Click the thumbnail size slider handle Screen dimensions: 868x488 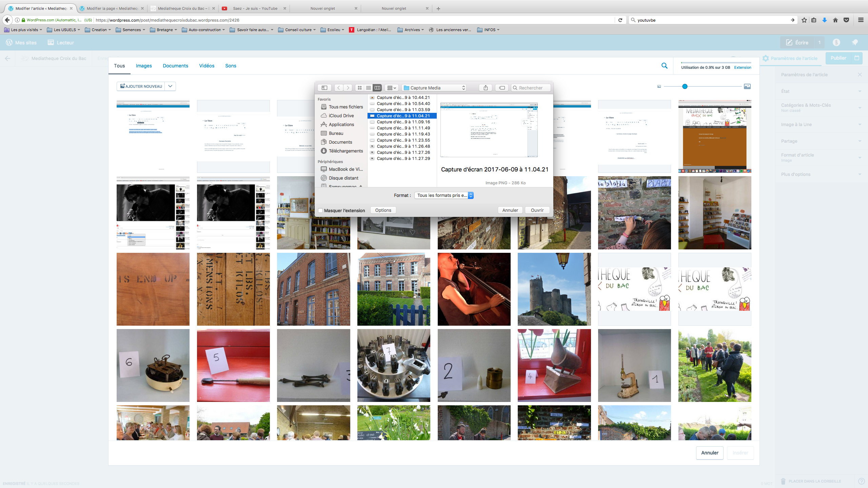pyautogui.click(x=685, y=86)
